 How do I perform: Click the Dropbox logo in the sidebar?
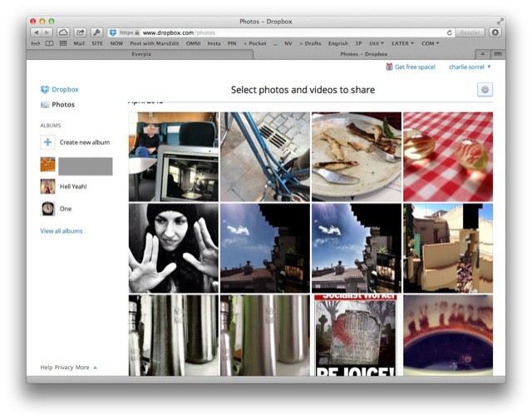pyautogui.click(x=45, y=89)
